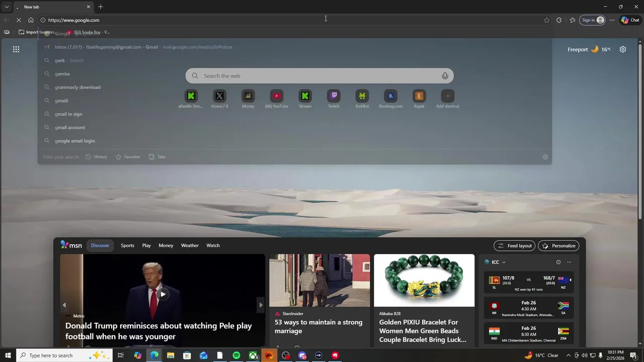644x362 pixels.
Task: Add a new shortcut tile
Action: (448, 99)
